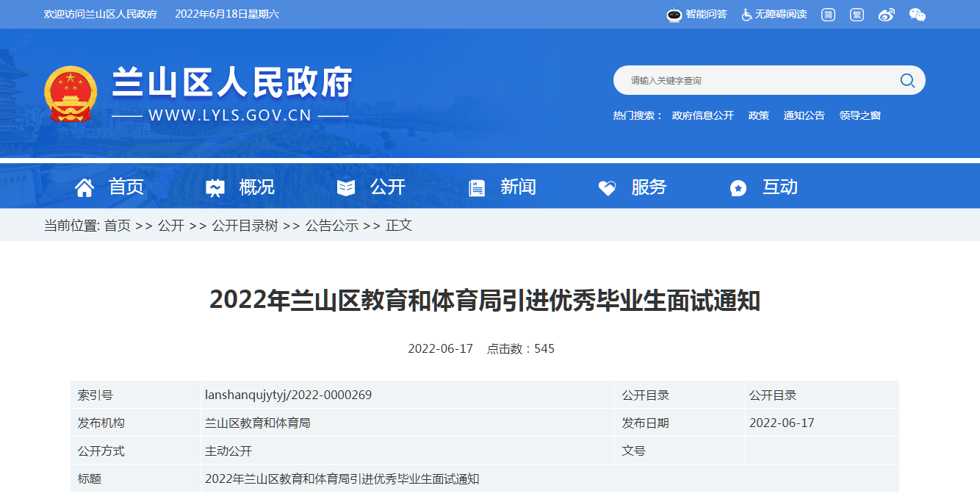Click the 兰山区教育和体育局 publisher cell

258,423
